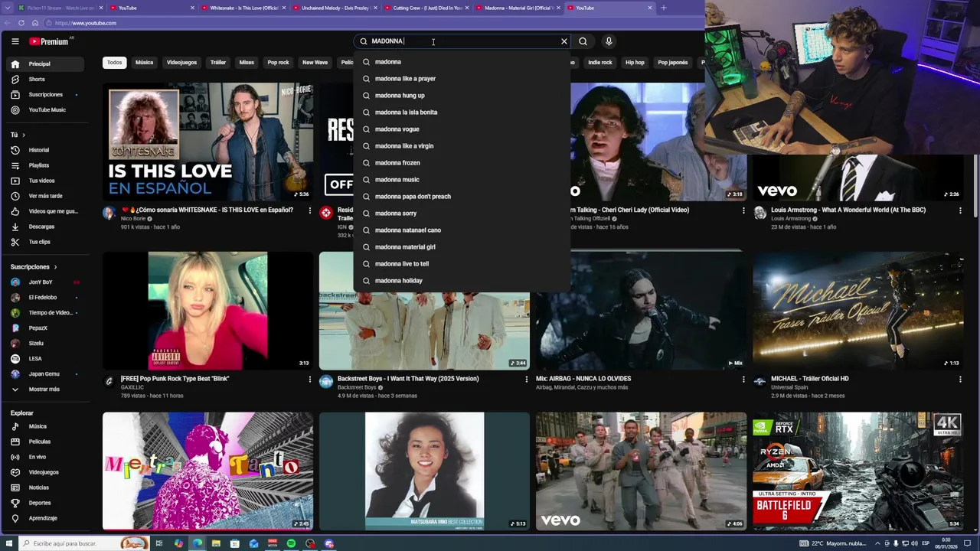
Task: Click the magnifier search button
Action: click(x=583, y=41)
